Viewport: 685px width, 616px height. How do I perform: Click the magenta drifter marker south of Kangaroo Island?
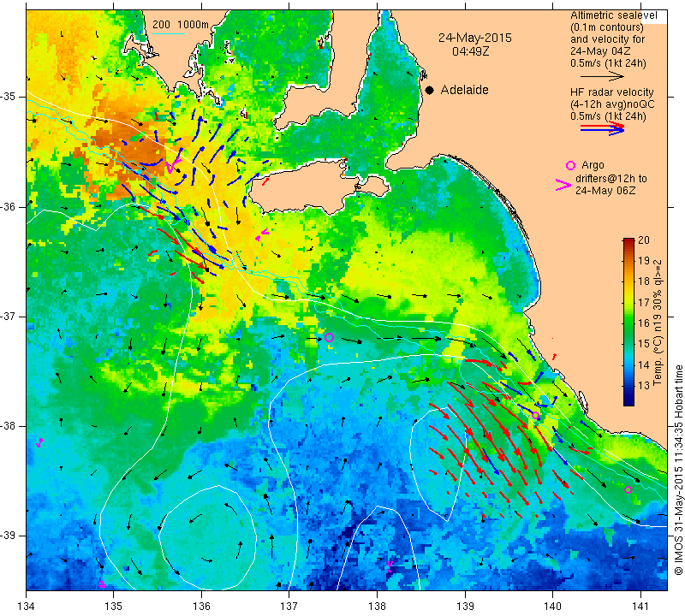tap(261, 236)
